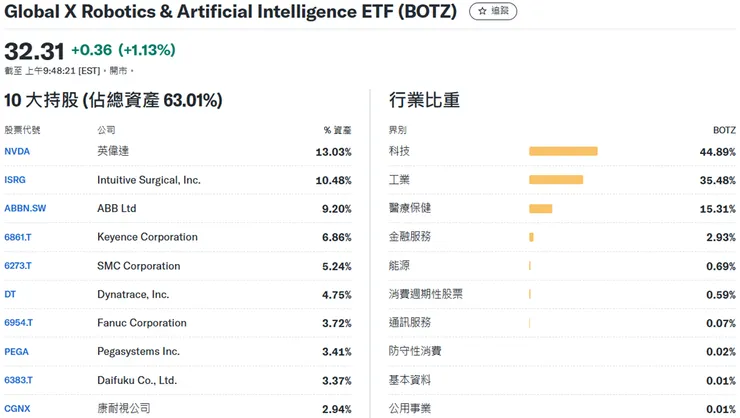
Task: Click the 行業比重 section heading
Action: pyautogui.click(x=424, y=101)
